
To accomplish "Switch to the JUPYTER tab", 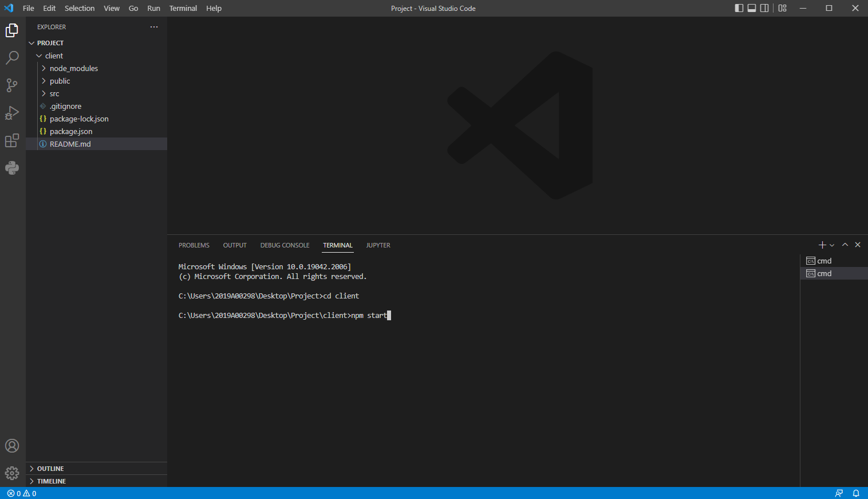I will pyautogui.click(x=378, y=245).
